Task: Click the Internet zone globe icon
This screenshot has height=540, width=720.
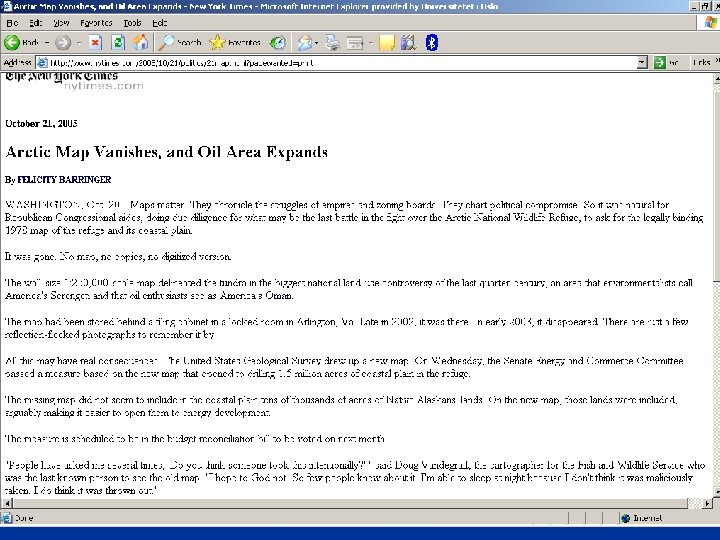Action: tap(625, 518)
